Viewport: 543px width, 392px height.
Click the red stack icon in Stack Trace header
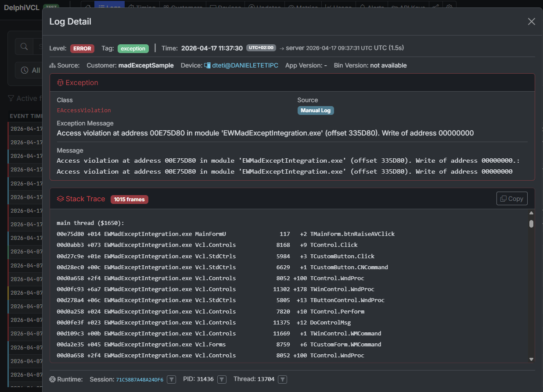[60, 199]
